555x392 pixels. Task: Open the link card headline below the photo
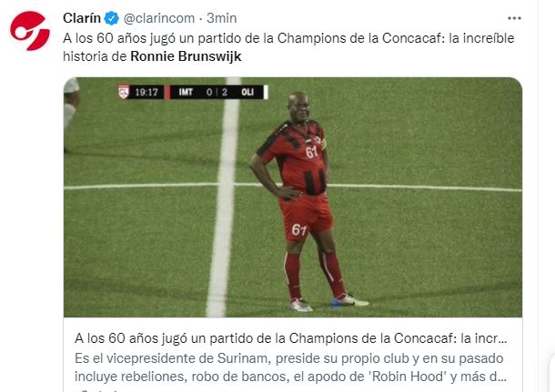coord(291,338)
